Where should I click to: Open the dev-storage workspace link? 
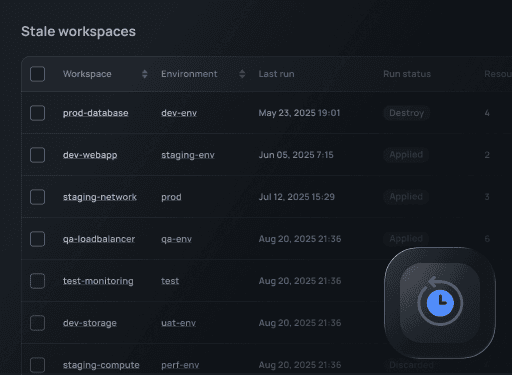click(x=90, y=323)
